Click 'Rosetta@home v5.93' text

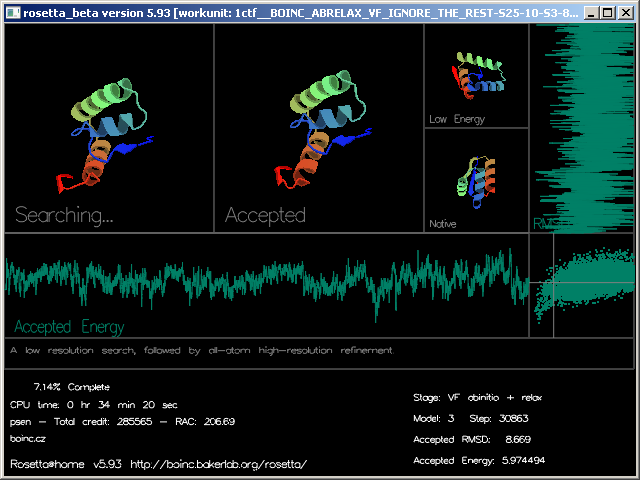[x=66, y=464]
